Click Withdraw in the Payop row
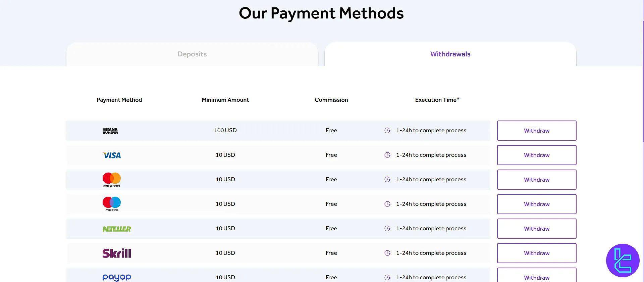The width and height of the screenshot is (644, 282). (x=537, y=275)
